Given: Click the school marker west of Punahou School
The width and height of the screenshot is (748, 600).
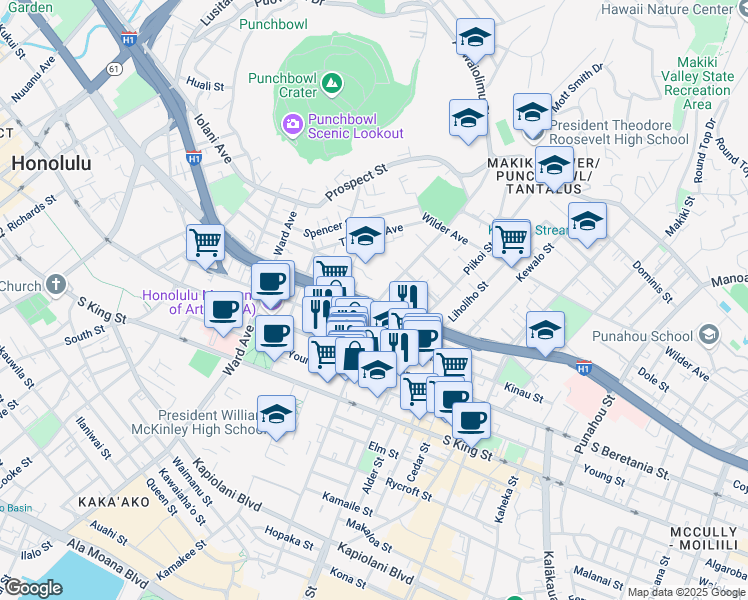Looking at the screenshot, I should [545, 331].
